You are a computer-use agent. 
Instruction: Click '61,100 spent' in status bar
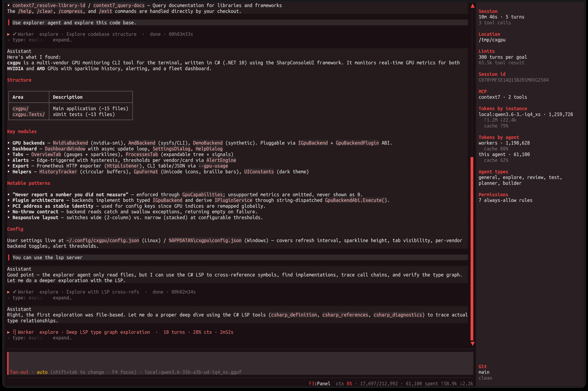(x=422, y=384)
